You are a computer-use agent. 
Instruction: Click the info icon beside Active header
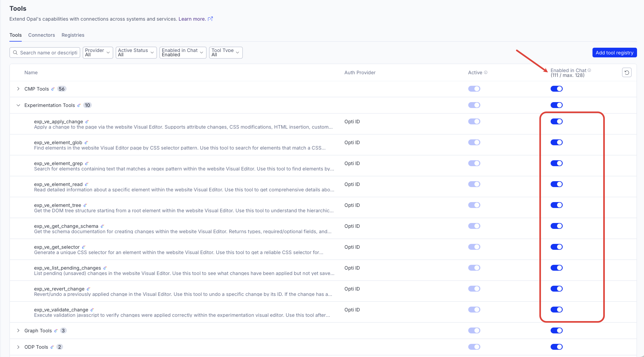[486, 72]
